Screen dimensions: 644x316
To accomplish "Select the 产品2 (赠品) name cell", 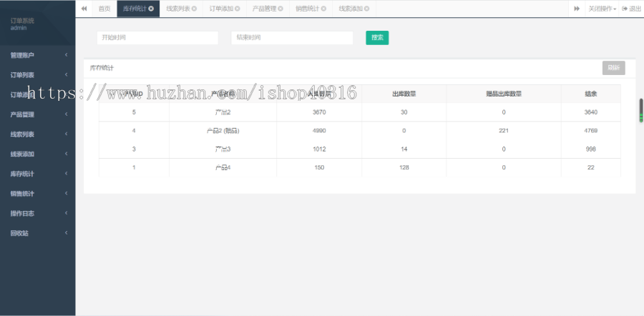I will 223,131.
